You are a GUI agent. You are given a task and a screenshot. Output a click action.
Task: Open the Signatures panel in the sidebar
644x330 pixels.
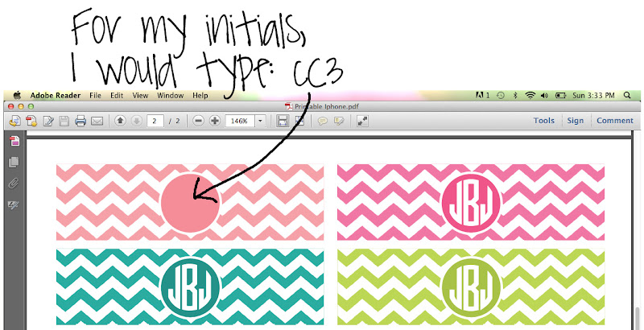14,204
